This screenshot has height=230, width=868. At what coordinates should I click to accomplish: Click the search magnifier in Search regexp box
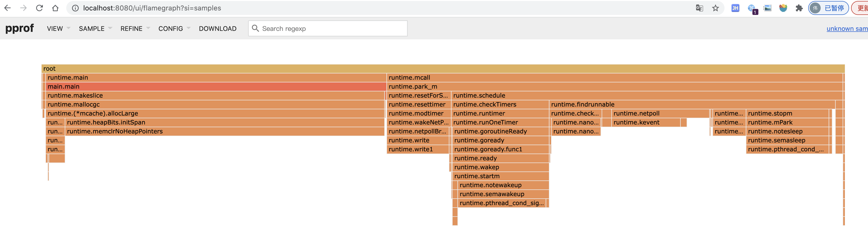tap(255, 28)
